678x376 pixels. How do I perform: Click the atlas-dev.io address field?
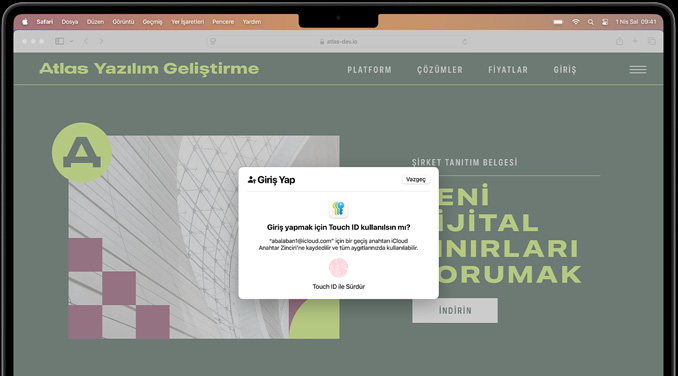339,41
